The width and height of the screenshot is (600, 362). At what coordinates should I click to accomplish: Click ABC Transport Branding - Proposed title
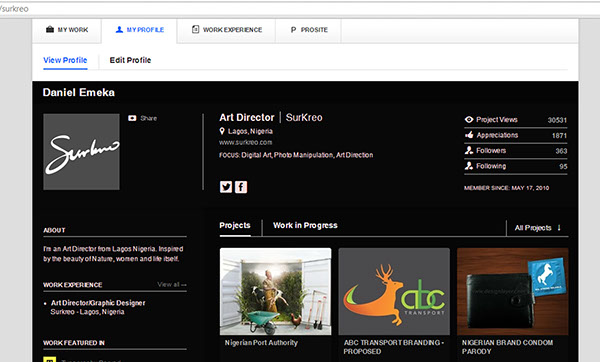[394, 347]
